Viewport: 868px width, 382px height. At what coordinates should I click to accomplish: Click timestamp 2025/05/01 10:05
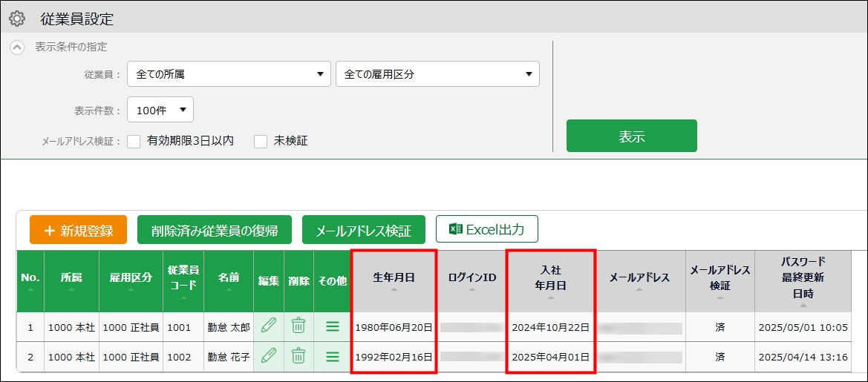[x=803, y=327]
